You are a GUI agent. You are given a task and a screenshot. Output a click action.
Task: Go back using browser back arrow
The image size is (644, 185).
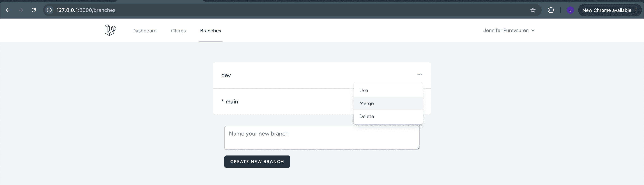8,10
